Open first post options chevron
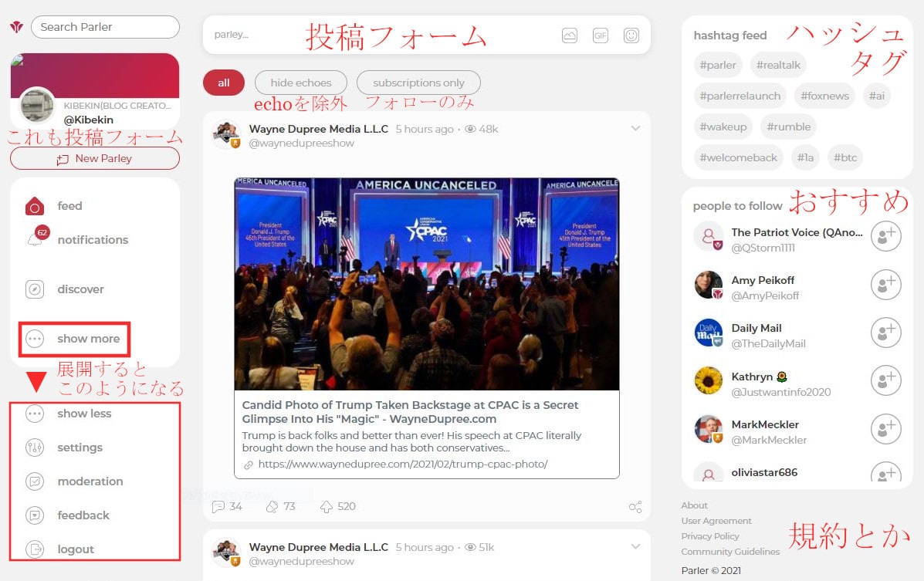 click(x=635, y=128)
